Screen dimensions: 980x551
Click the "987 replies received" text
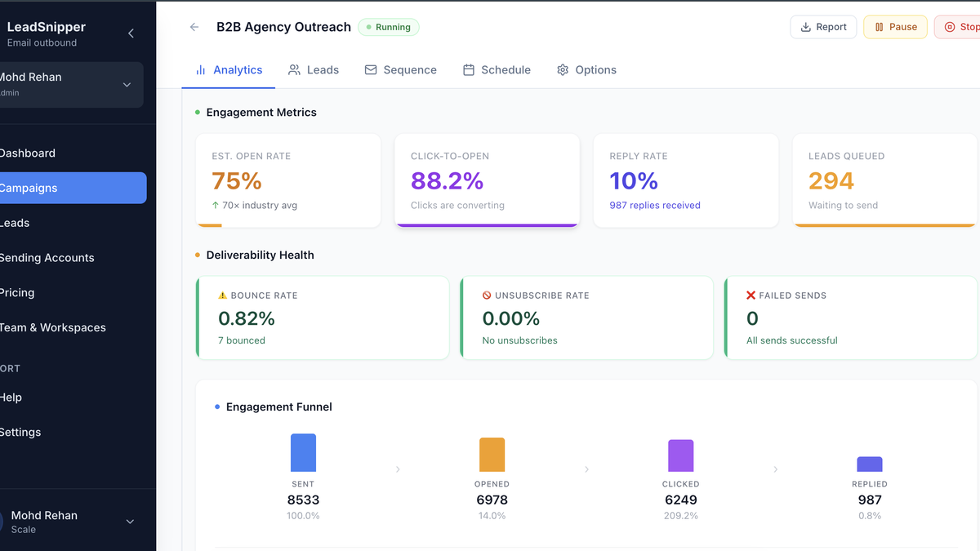655,206
